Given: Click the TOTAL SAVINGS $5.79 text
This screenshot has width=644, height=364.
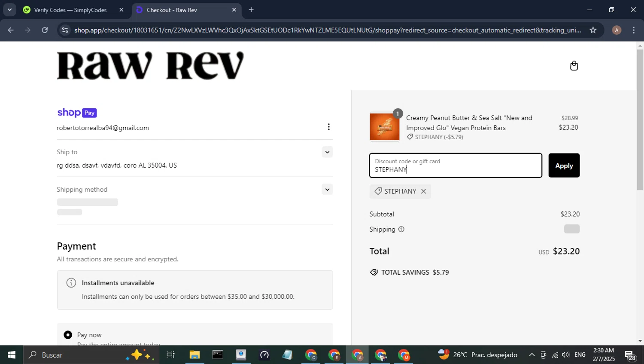Looking at the screenshot, I should coord(409,272).
